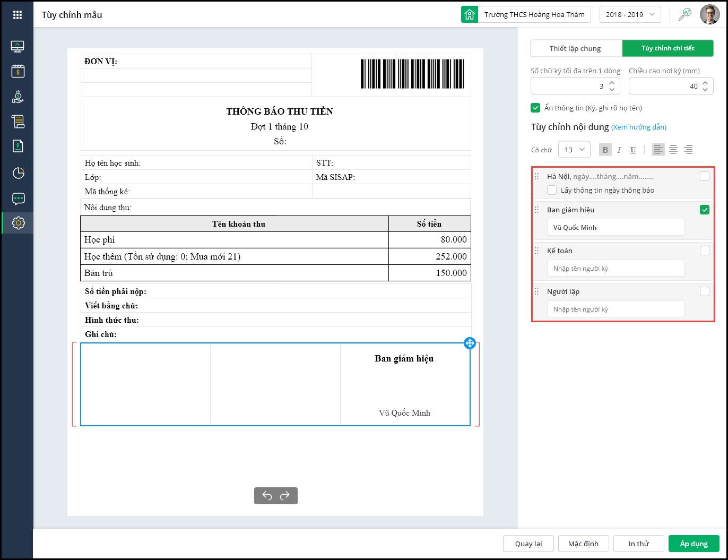Click the Áp dụng button
The height and width of the screenshot is (560, 728).
[x=694, y=544]
